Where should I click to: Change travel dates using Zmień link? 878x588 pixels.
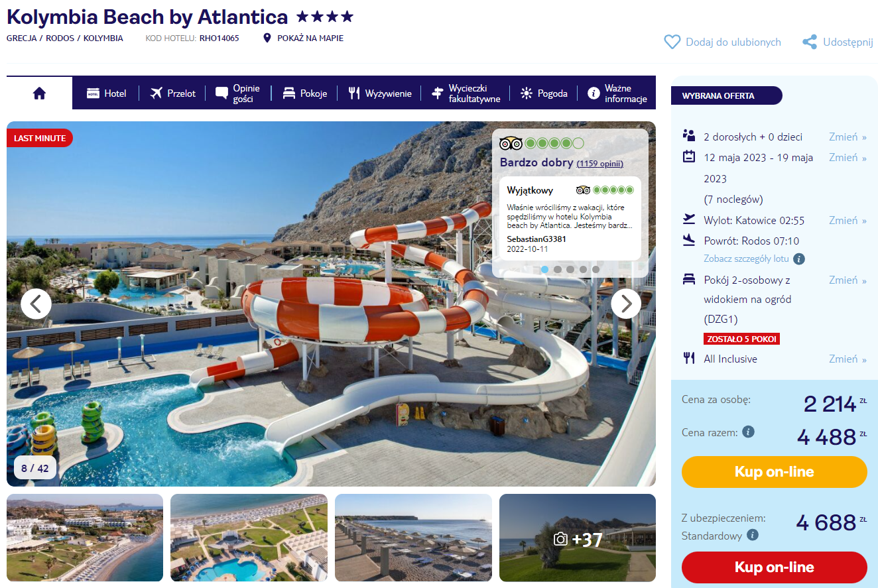[x=847, y=157]
